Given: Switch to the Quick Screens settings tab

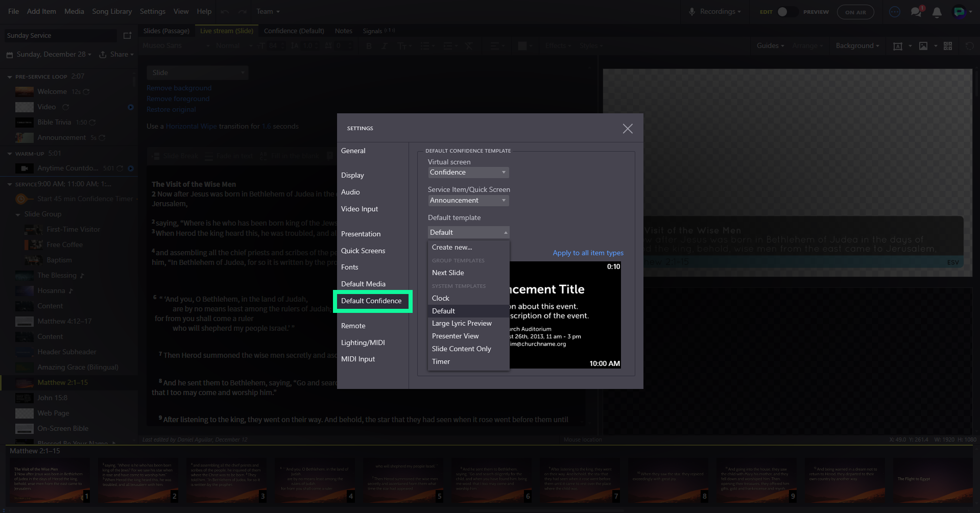Looking at the screenshot, I should tap(363, 251).
